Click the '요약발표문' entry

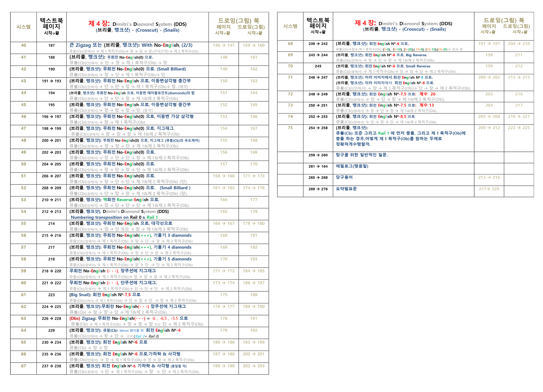pos(346,189)
